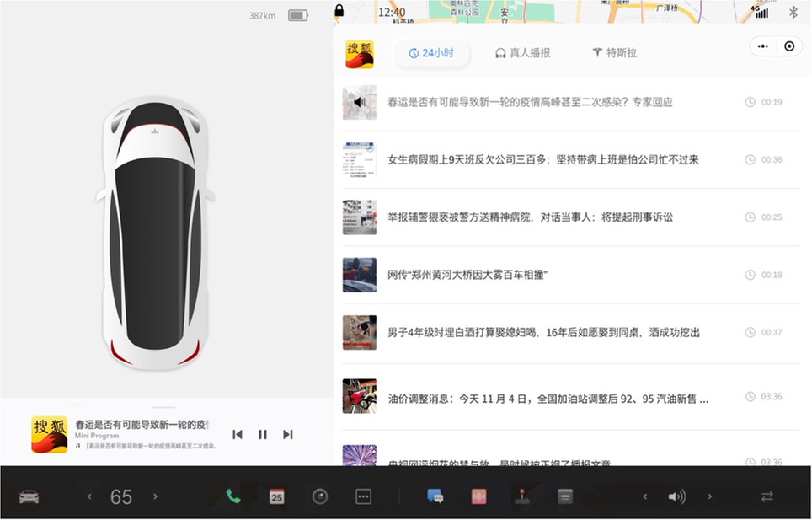Select the 24小时 news filter
This screenshot has width=812, height=520.
tap(432, 51)
